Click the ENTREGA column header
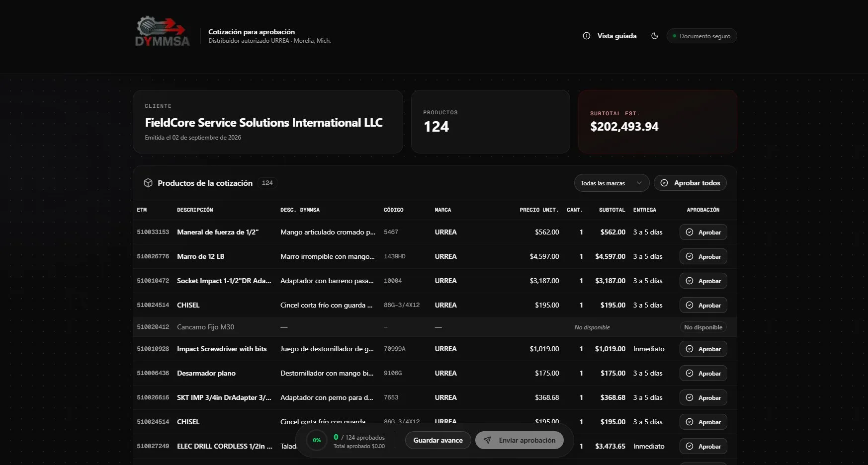 [x=644, y=210]
